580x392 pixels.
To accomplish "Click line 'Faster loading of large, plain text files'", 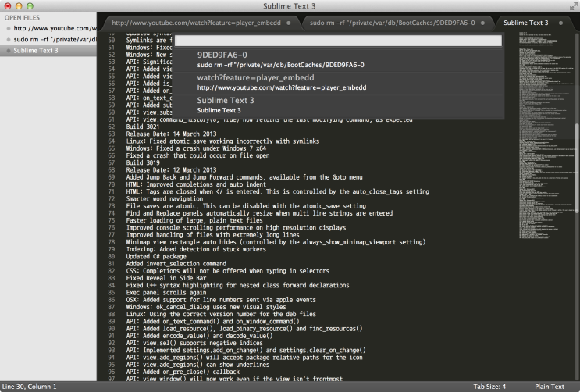I will [194, 221].
